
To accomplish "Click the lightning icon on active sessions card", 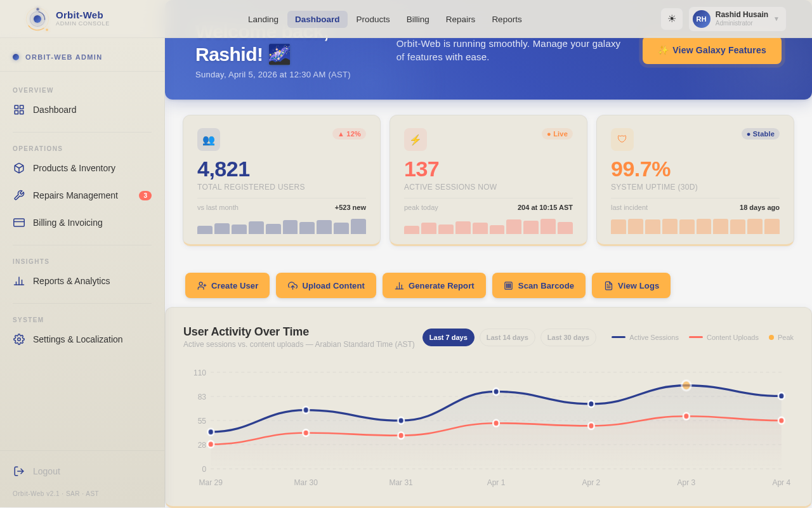I will 416,140.
